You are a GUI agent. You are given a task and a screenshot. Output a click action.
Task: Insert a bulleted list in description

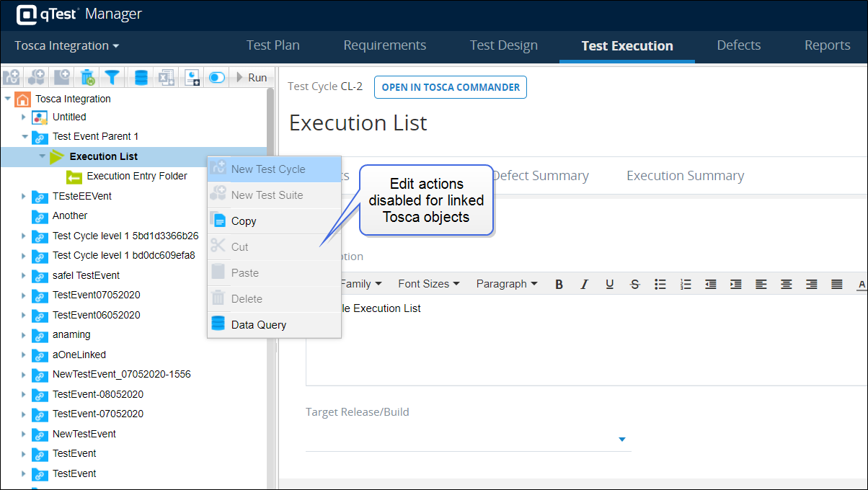click(x=660, y=284)
